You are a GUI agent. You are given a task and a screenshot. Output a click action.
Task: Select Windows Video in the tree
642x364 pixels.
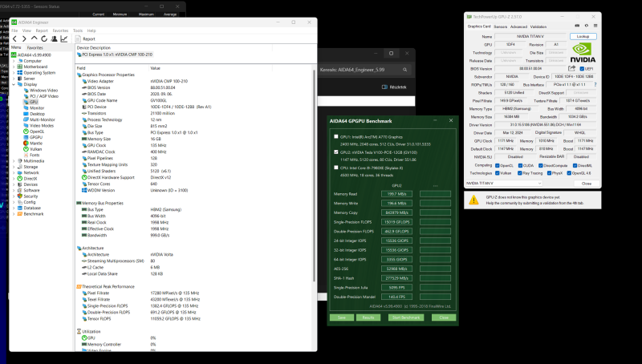(x=43, y=91)
